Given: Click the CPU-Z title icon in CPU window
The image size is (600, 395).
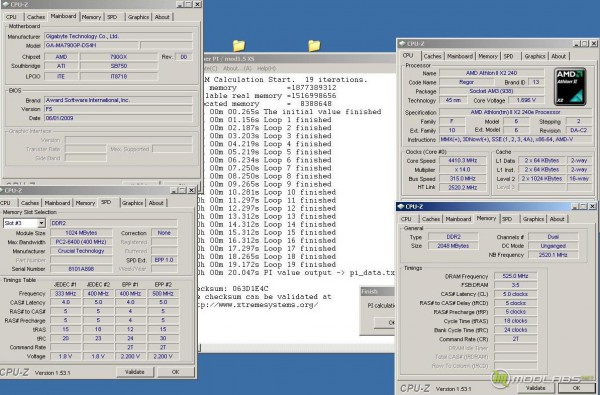Looking at the screenshot, I should point(402,43).
